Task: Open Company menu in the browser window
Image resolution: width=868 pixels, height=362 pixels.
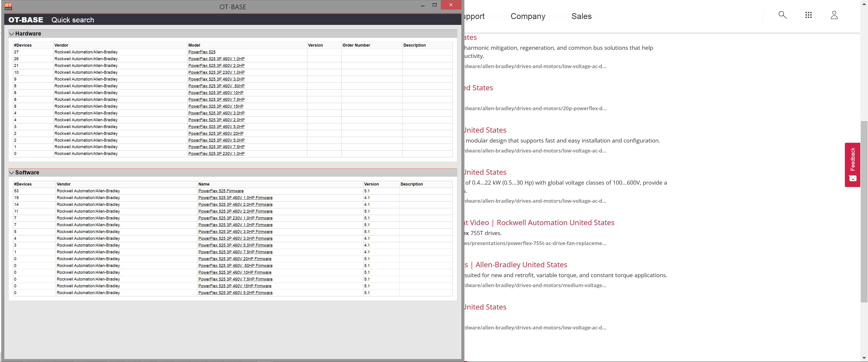Action: (x=528, y=16)
